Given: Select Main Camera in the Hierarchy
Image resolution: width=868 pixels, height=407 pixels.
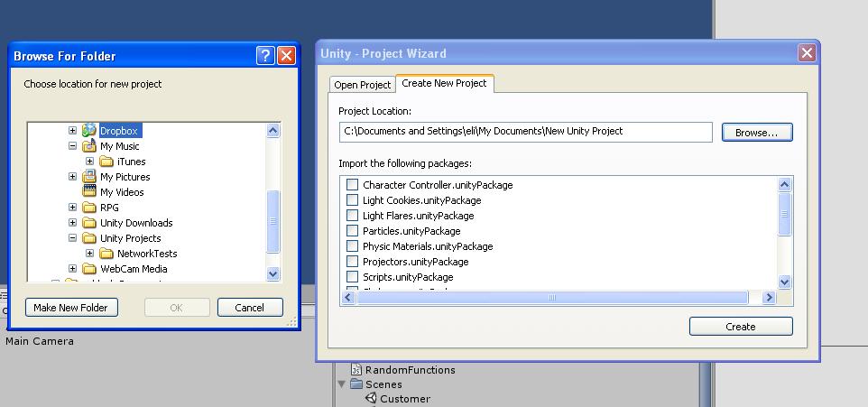Looking at the screenshot, I should pos(40,341).
